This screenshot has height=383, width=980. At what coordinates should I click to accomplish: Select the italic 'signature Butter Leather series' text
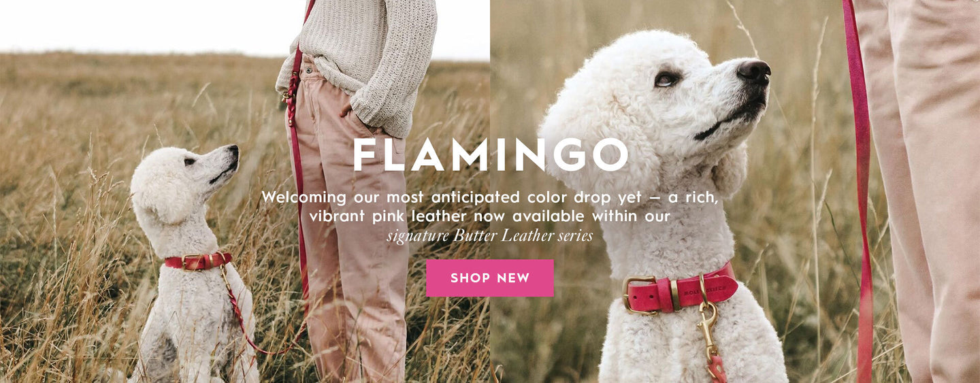(x=490, y=236)
